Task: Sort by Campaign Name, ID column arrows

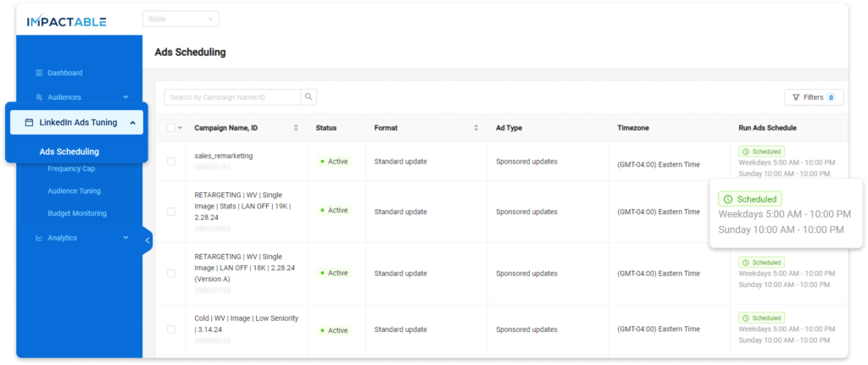Action: pyautogui.click(x=296, y=128)
